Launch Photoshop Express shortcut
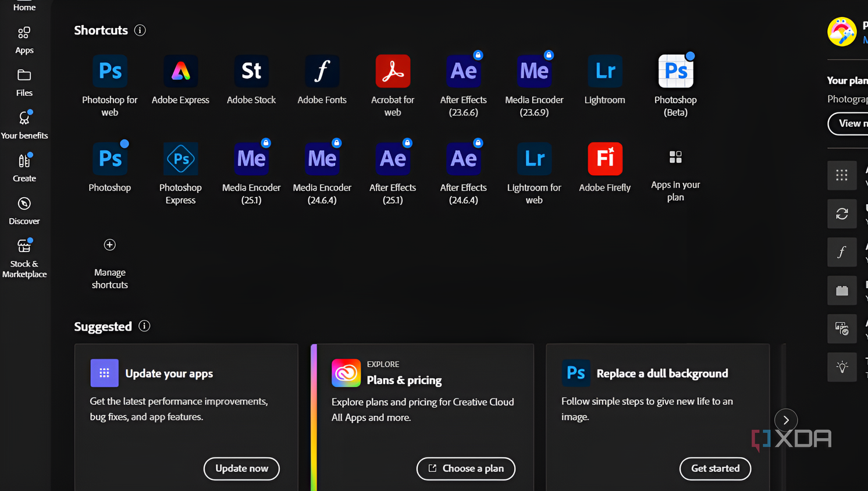Image resolution: width=868 pixels, height=491 pixels. [x=180, y=159]
